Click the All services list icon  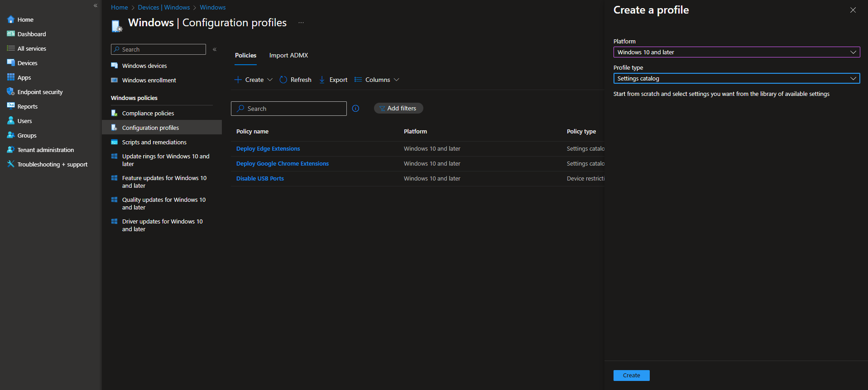coord(11,48)
